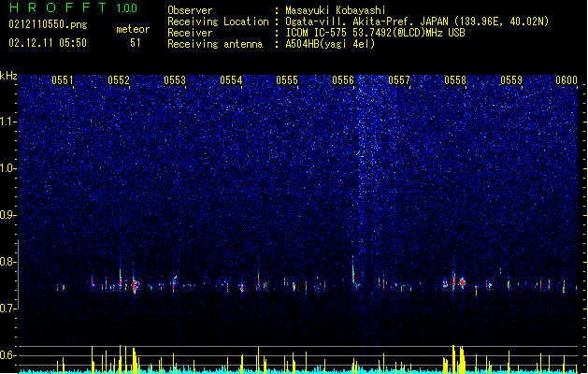Click observer name Masayuki Kobayashi
Screen dimensions: 588x374
336,10
